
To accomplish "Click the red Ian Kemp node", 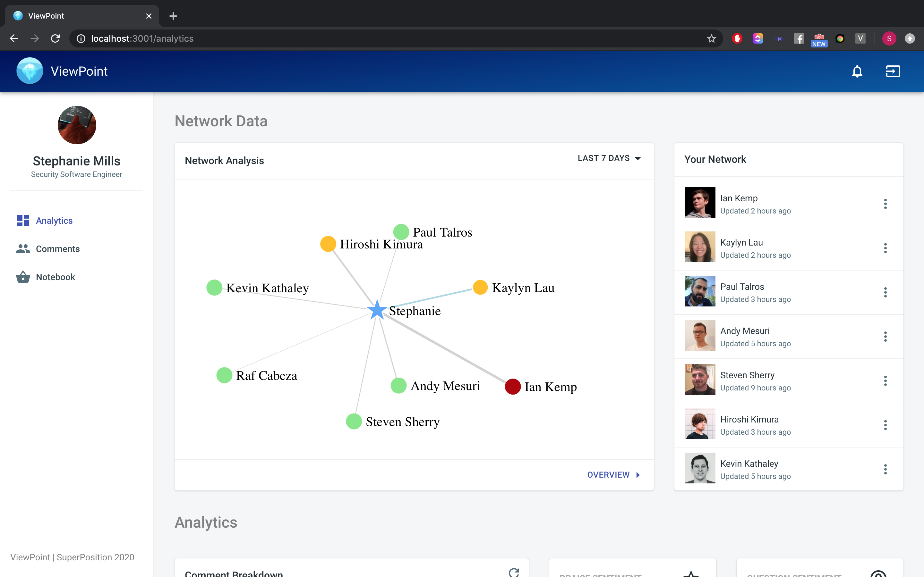I will [512, 387].
